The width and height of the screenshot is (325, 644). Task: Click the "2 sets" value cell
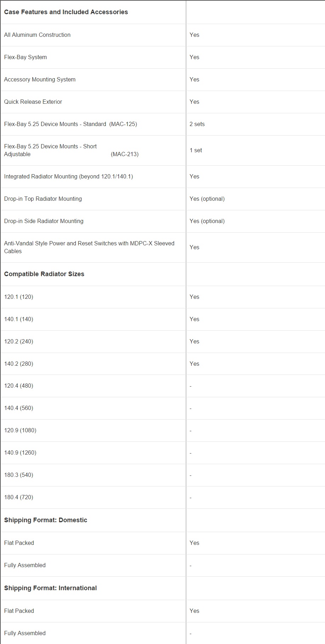click(x=197, y=124)
